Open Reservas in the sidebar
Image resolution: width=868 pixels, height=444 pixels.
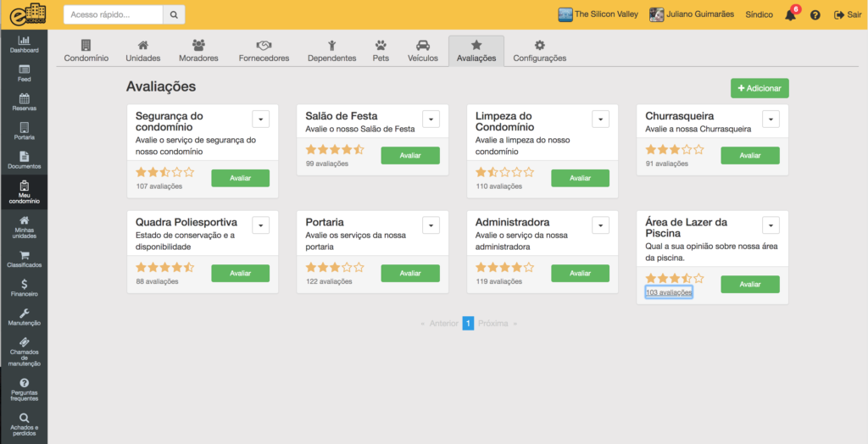(24, 103)
